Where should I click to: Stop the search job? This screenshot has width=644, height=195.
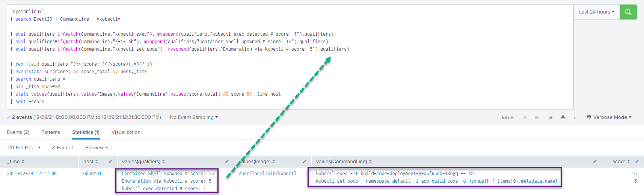537,117
